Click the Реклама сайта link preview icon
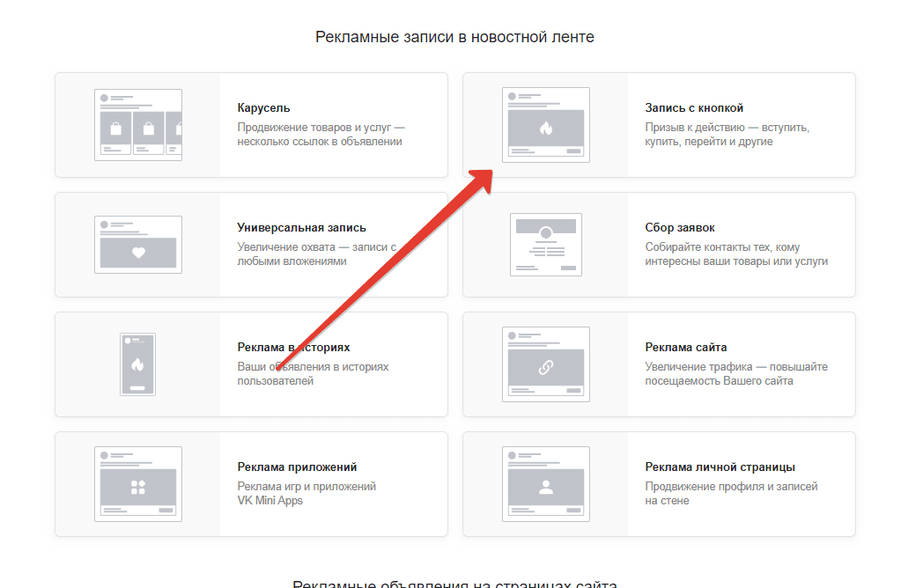The height and width of the screenshot is (588, 901). click(x=546, y=364)
